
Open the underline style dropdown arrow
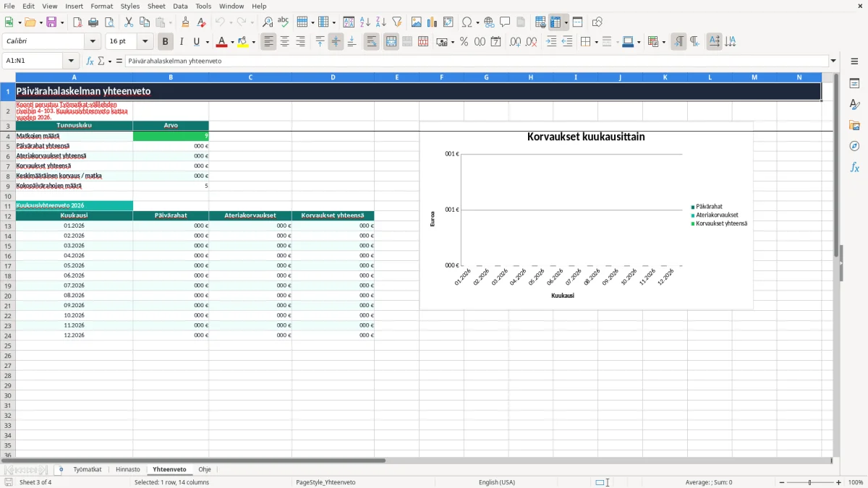(x=207, y=42)
